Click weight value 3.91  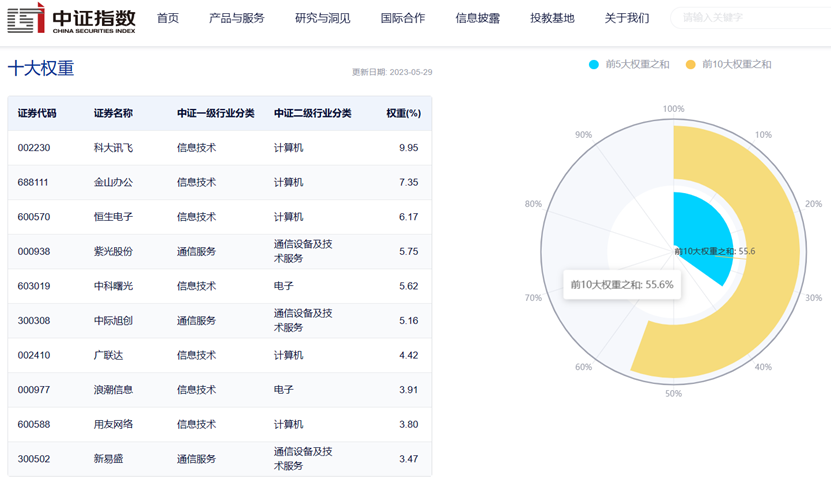[409, 390]
